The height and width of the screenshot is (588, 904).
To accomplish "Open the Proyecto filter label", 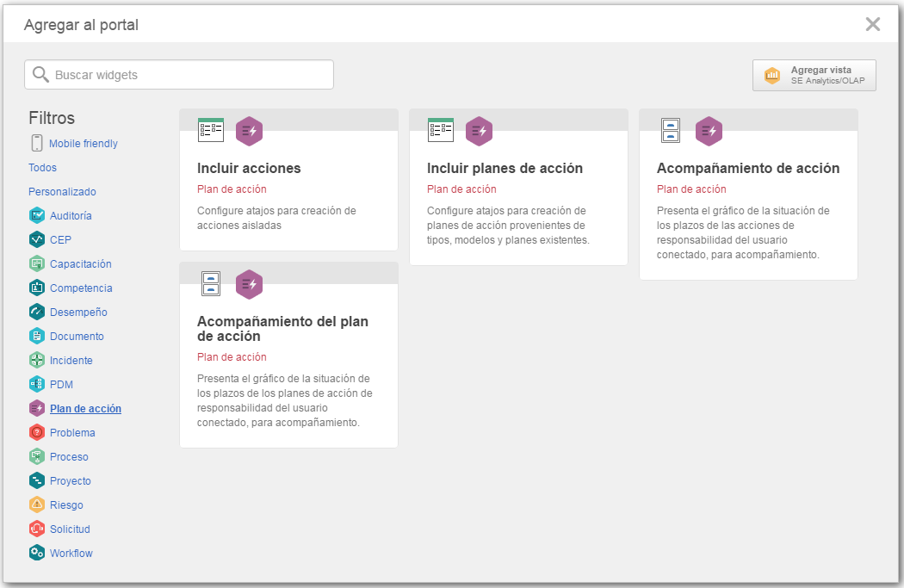I will pos(71,480).
